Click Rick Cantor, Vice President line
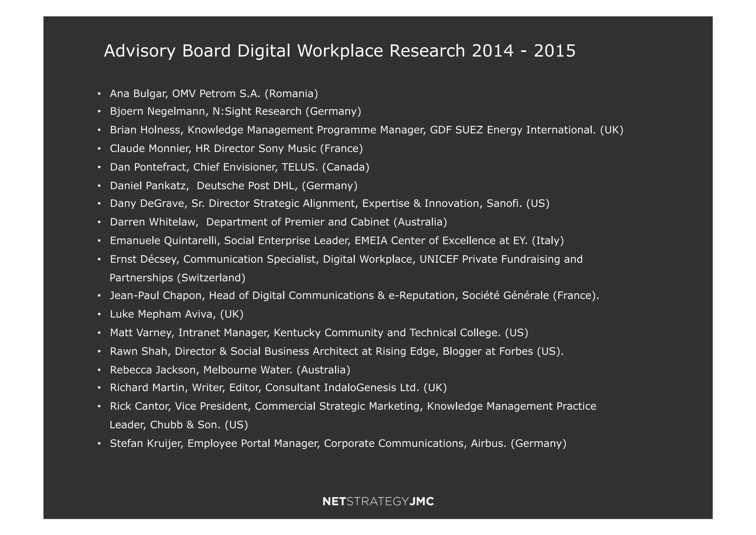This screenshot has height=535, width=756. (353, 406)
